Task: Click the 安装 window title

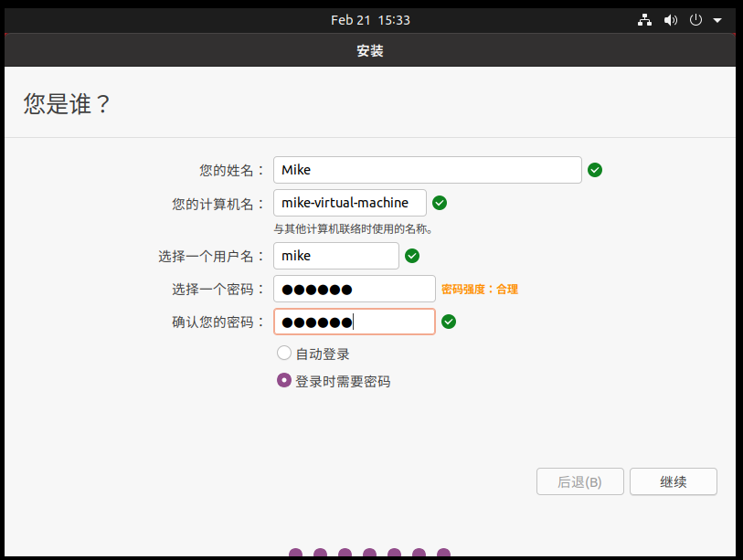Action: (370, 50)
